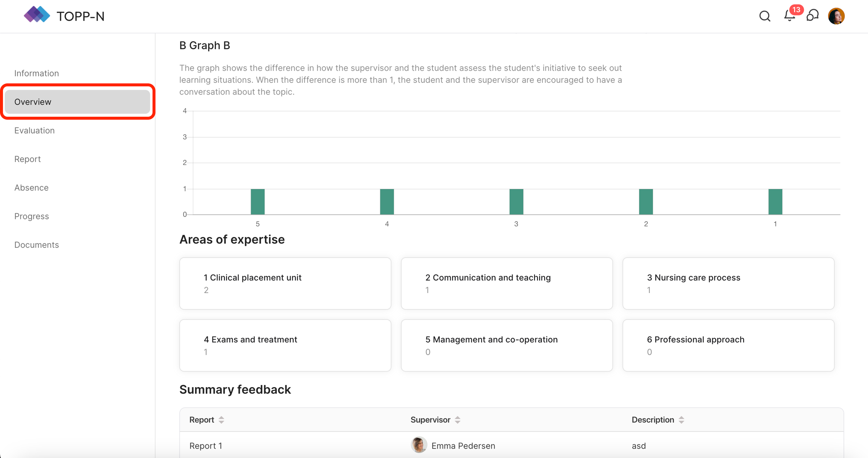Screen dimensions: 868x458
Task: Open Communication and teaching card
Action: click(x=507, y=283)
